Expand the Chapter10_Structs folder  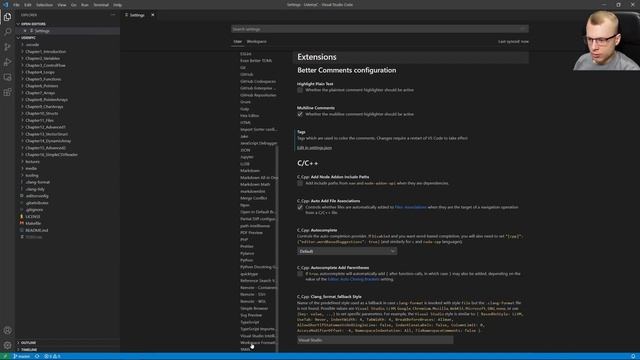(42, 113)
